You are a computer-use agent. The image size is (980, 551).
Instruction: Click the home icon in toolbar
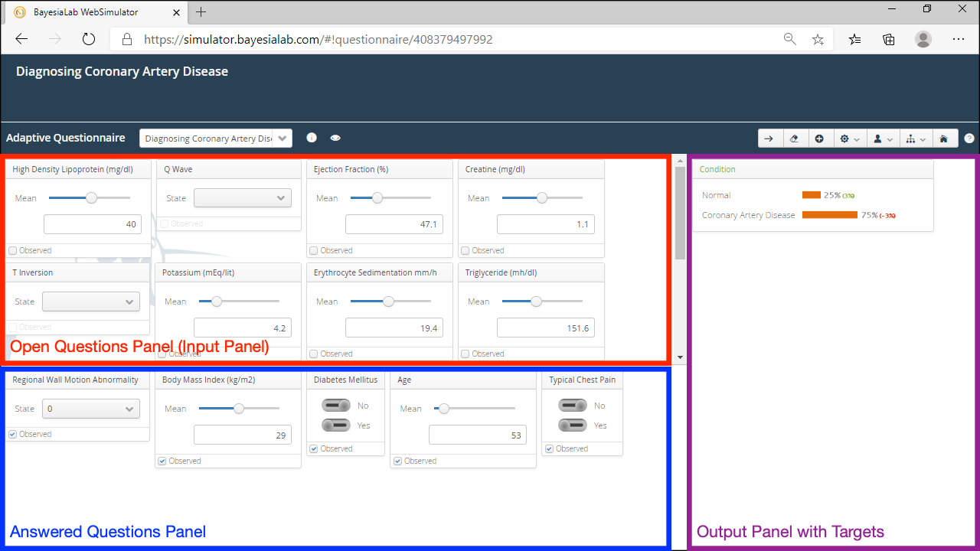coord(944,139)
